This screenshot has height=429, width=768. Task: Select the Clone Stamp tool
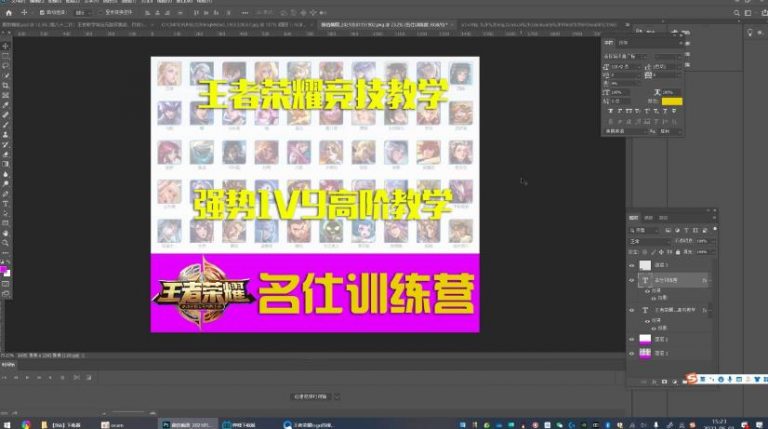(5, 135)
